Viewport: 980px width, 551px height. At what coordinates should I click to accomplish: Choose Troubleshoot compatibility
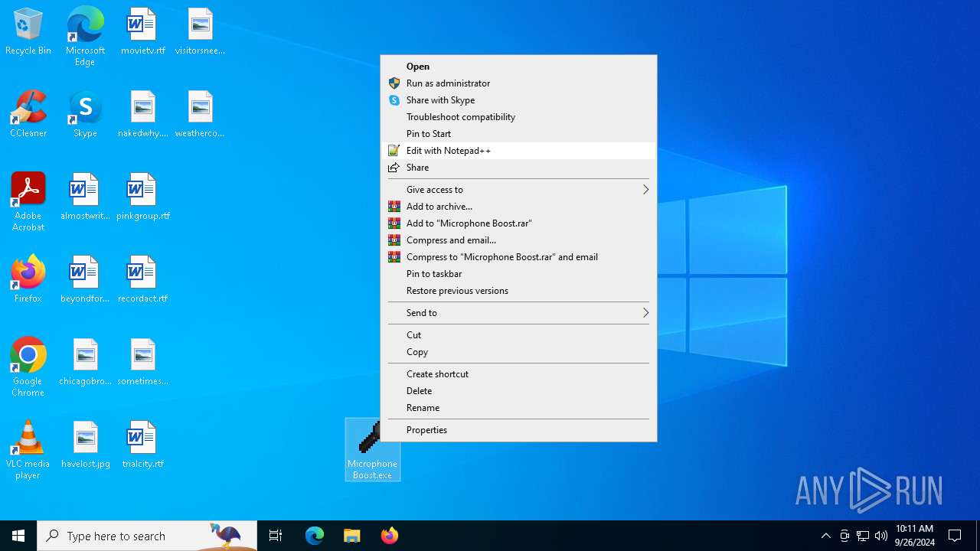tap(518, 117)
